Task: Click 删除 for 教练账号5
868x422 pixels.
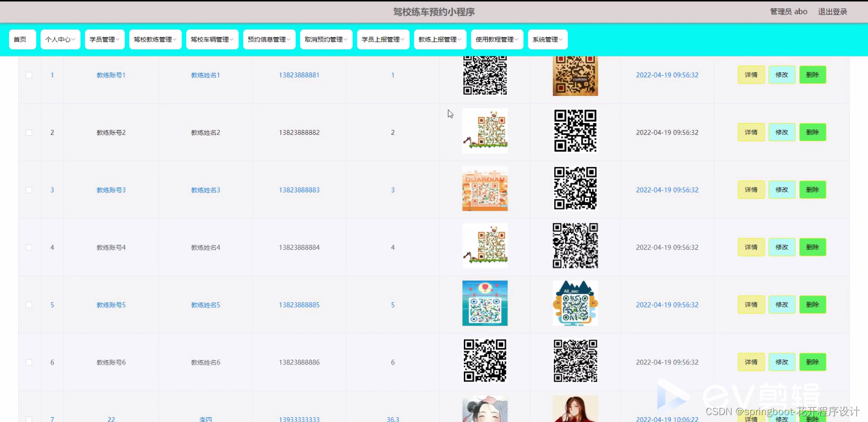Action: tap(813, 305)
